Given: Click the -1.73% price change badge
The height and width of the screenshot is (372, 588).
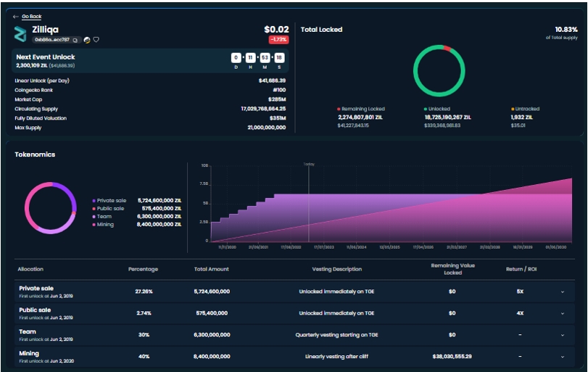Looking at the screenshot, I should point(278,39).
